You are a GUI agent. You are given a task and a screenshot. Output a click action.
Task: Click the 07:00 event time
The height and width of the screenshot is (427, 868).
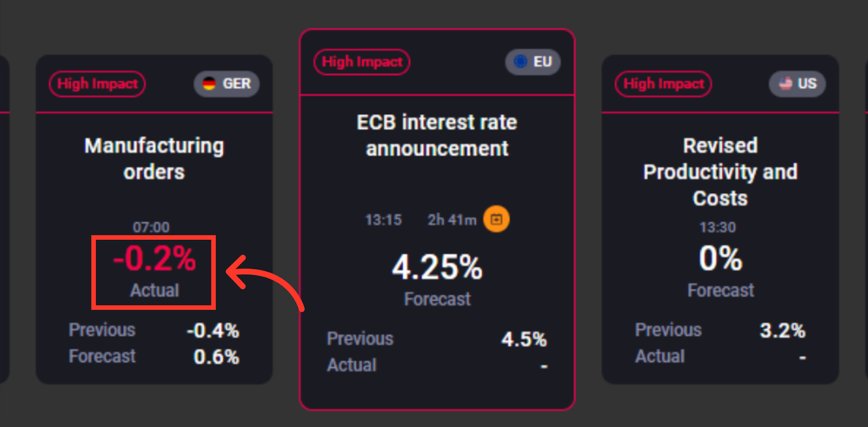coord(151,227)
